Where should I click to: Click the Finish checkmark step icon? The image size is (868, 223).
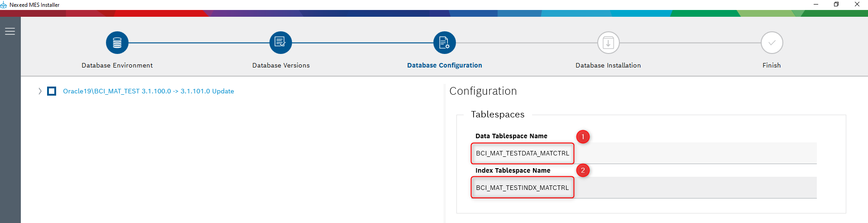(x=772, y=43)
